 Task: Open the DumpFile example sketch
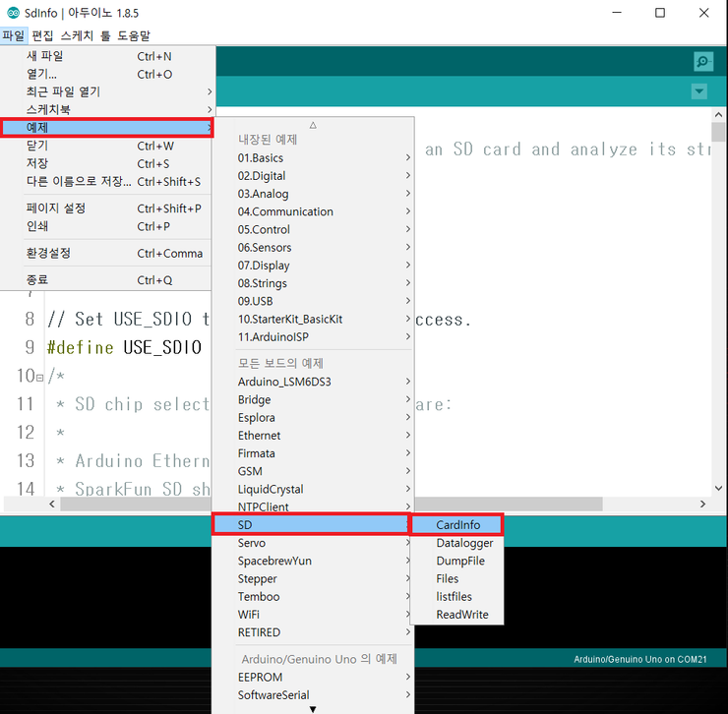(x=456, y=561)
